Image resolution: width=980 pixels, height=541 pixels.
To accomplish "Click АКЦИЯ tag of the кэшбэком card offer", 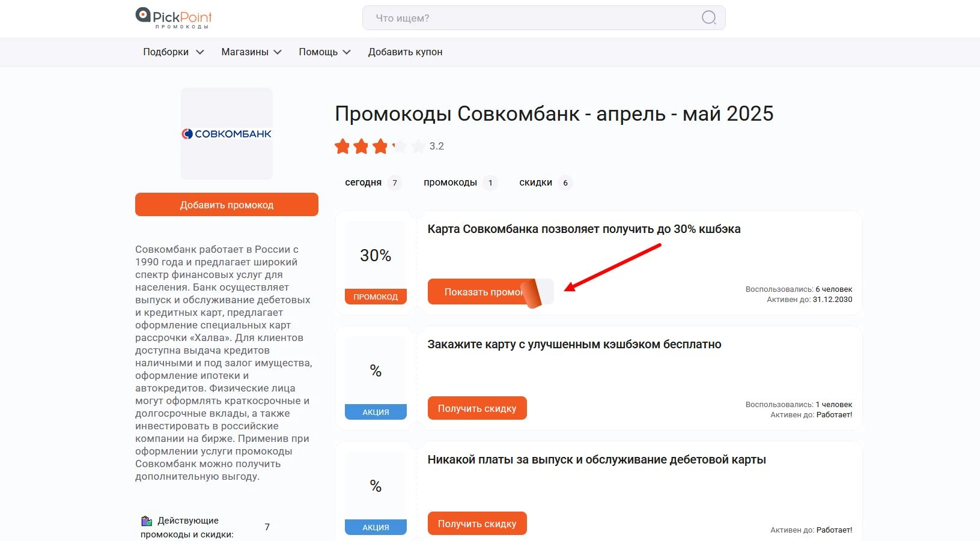I will [x=376, y=412].
